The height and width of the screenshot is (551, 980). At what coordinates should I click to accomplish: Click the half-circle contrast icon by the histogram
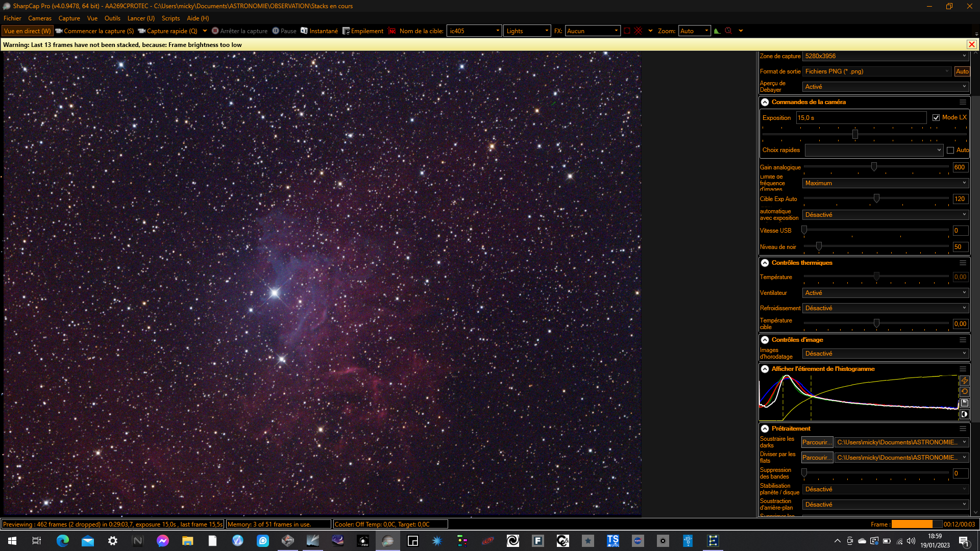coord(964,414)
